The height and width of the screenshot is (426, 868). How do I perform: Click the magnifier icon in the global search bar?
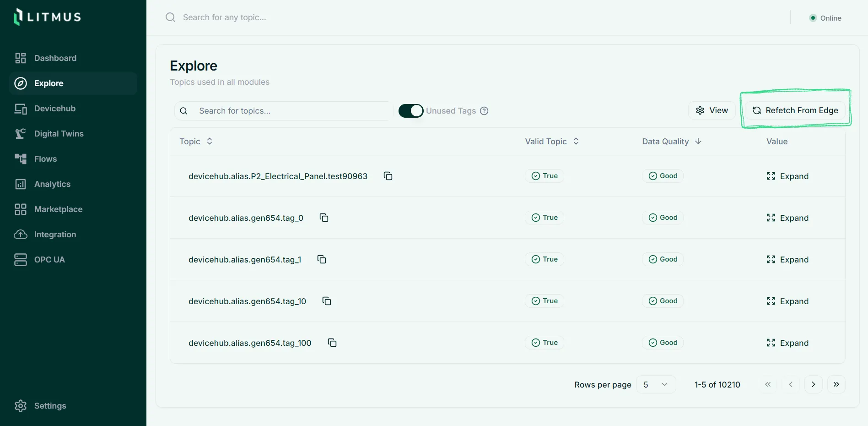click(x=171, y=17)
